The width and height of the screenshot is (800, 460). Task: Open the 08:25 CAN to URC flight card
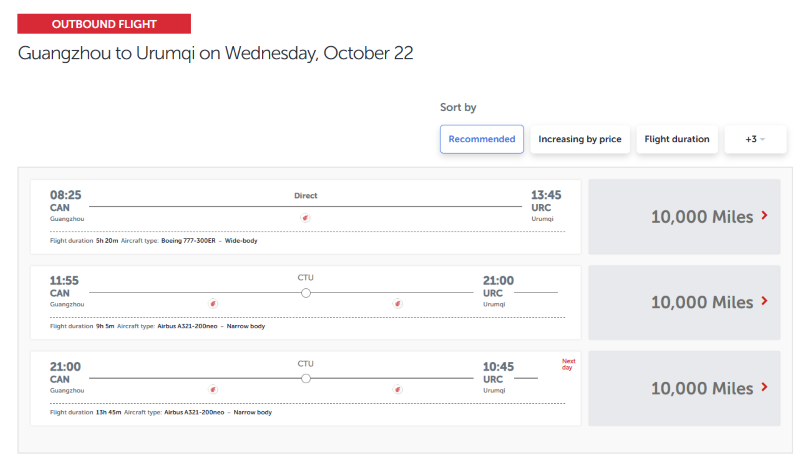[306, 217]
